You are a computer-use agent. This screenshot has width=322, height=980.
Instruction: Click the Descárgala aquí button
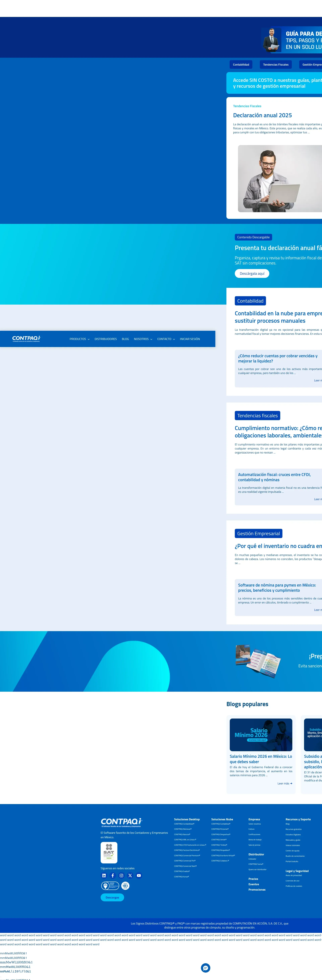point(252,274)
